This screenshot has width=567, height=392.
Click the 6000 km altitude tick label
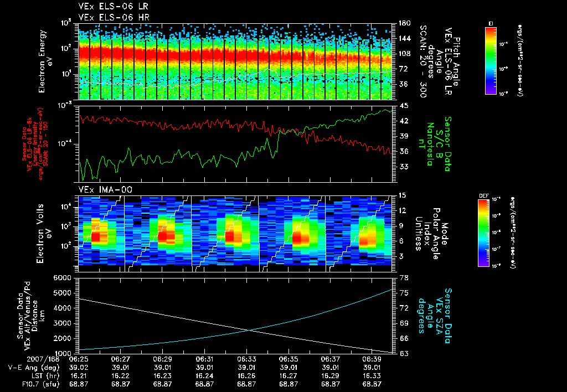(62, 278)
